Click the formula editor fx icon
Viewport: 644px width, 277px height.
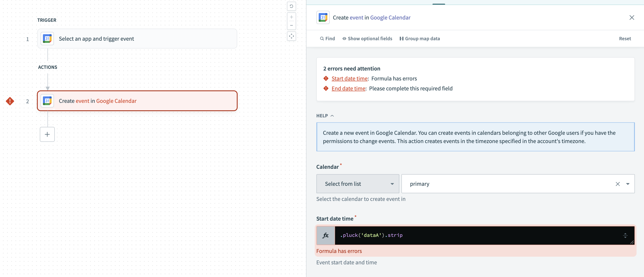pyautogui.click(x=326, y=235)
